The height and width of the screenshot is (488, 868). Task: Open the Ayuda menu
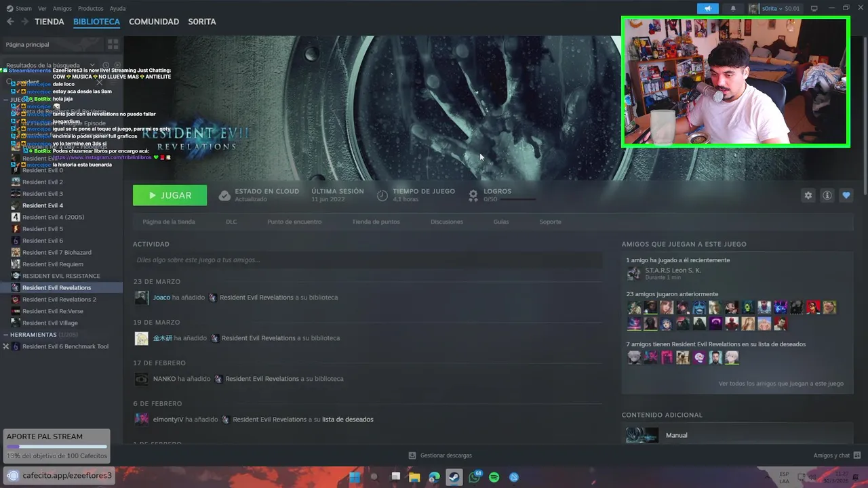point(117,8)
